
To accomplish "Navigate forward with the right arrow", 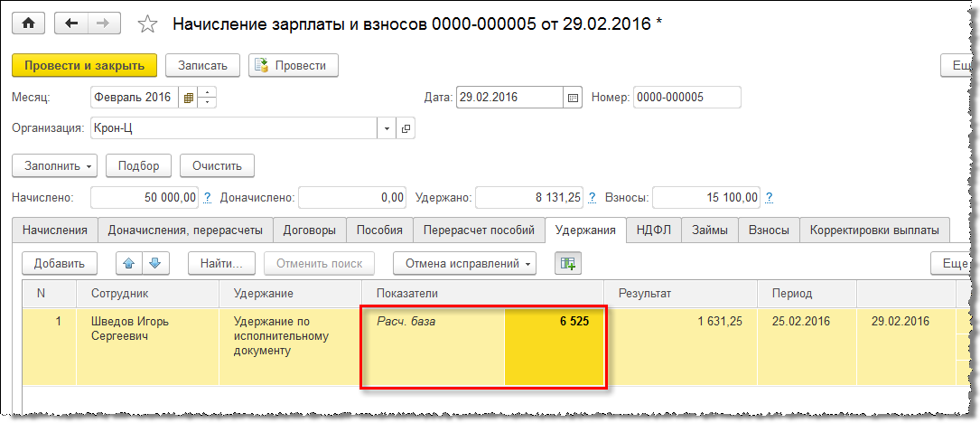I will tap(105, 23).
